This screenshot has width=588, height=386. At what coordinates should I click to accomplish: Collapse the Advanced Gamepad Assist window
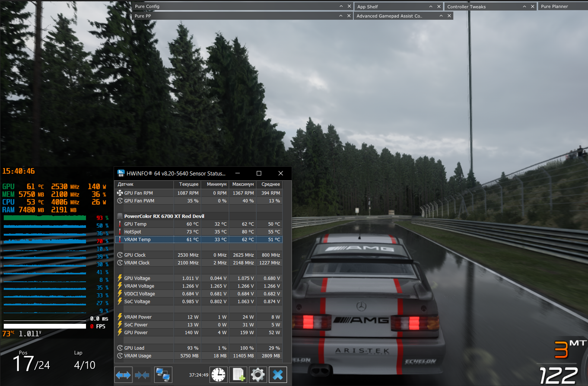(441, 16)
